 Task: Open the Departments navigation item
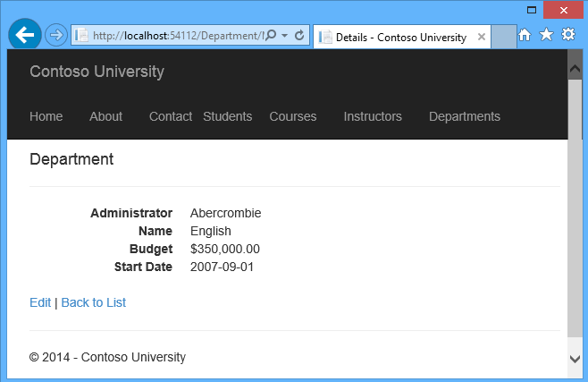click(x=464, y=116)
